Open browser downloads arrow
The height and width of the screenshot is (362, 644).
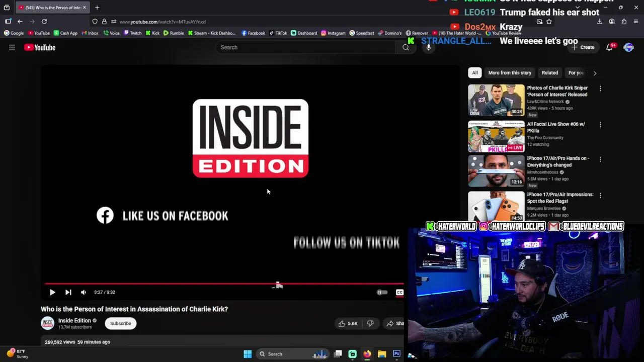pyautogui.click(x=599, y=22)
